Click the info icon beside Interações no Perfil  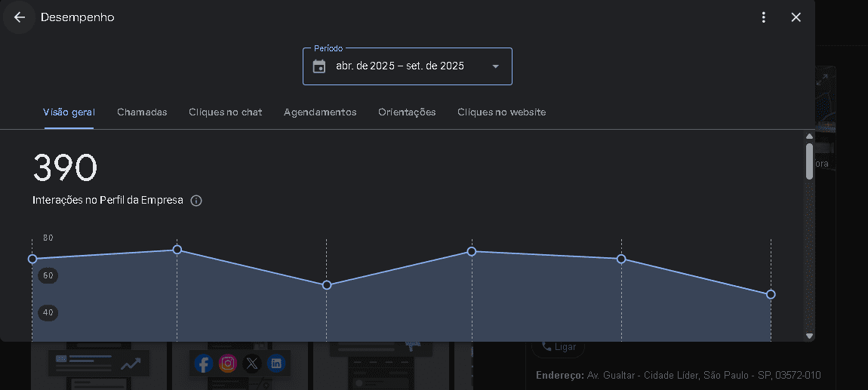(x=196, y=201)
